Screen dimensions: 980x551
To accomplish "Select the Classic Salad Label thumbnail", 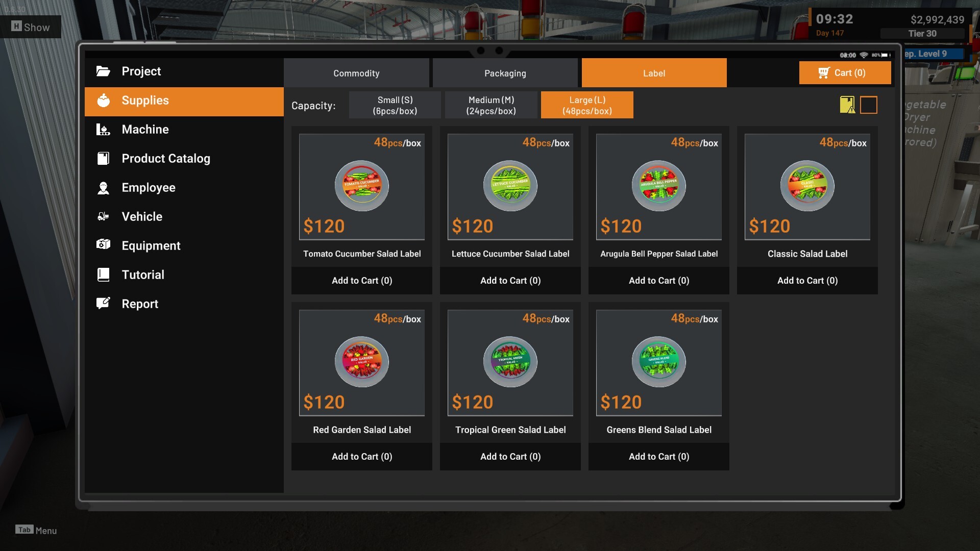I will (807, 187).
